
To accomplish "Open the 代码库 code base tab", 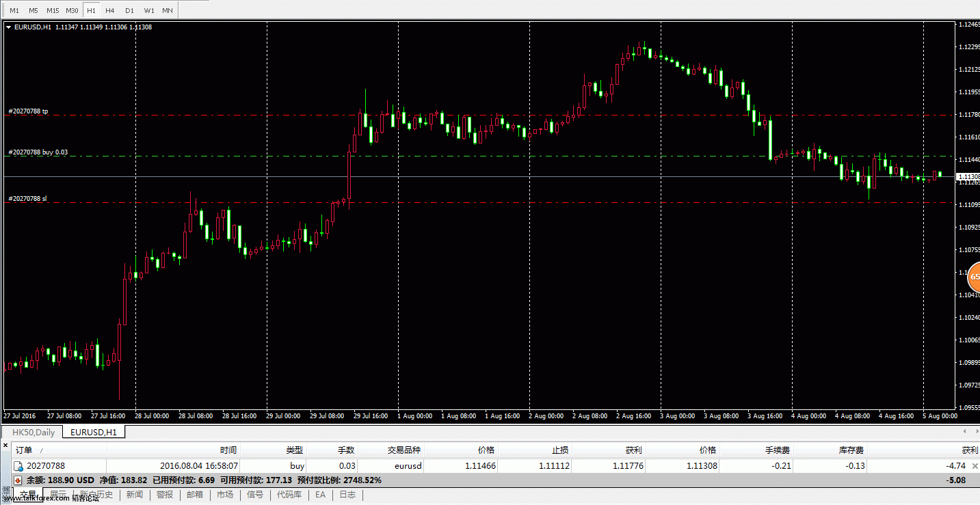I will click(289, 494).
